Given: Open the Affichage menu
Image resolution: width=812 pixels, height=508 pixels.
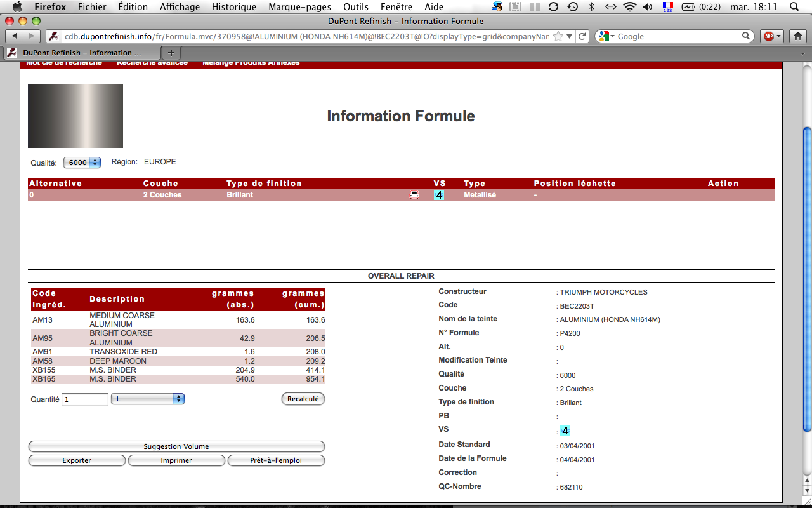Looking at the screenshot, I should [180, 7].
